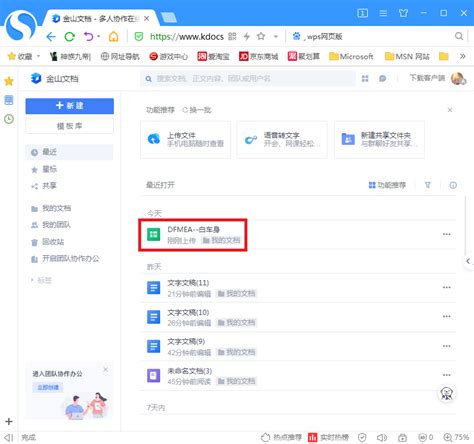Screen dimensions: 474x444
Task: Open the user avatar profile
Action: [458, 79]
